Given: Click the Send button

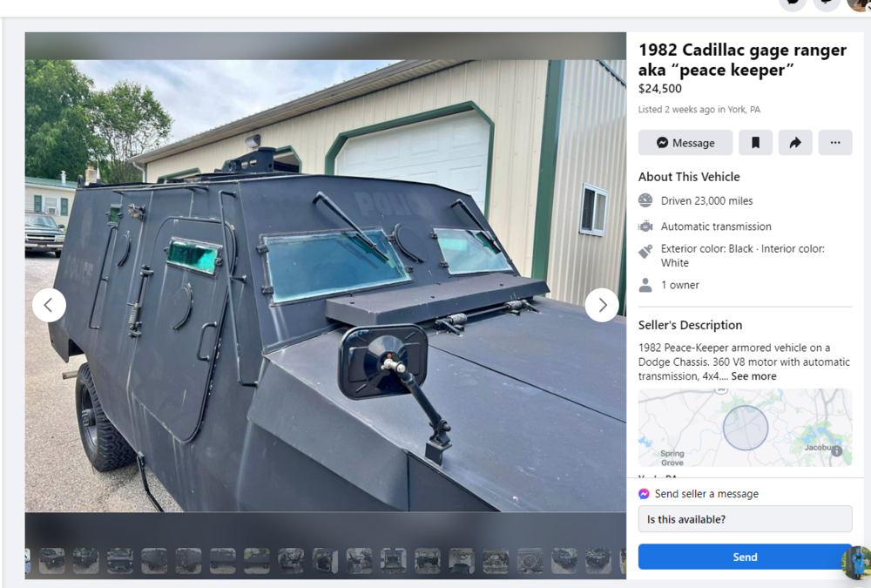Looking at the screenshot, I should point(745,557).
